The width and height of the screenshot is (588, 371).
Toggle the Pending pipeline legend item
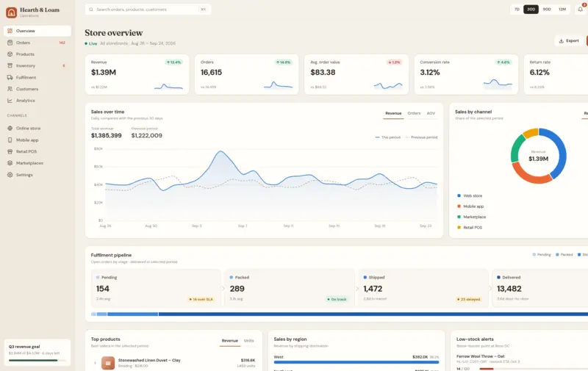click(542, 255)
